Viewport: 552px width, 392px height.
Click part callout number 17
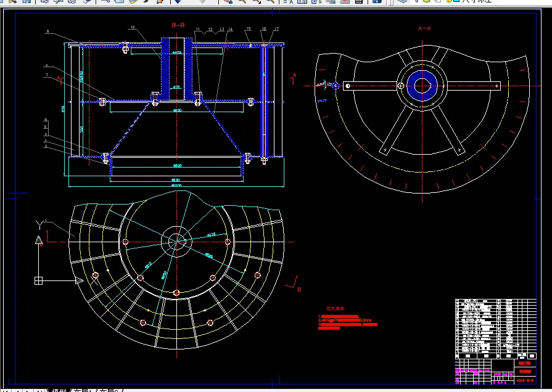coord(277,29)
